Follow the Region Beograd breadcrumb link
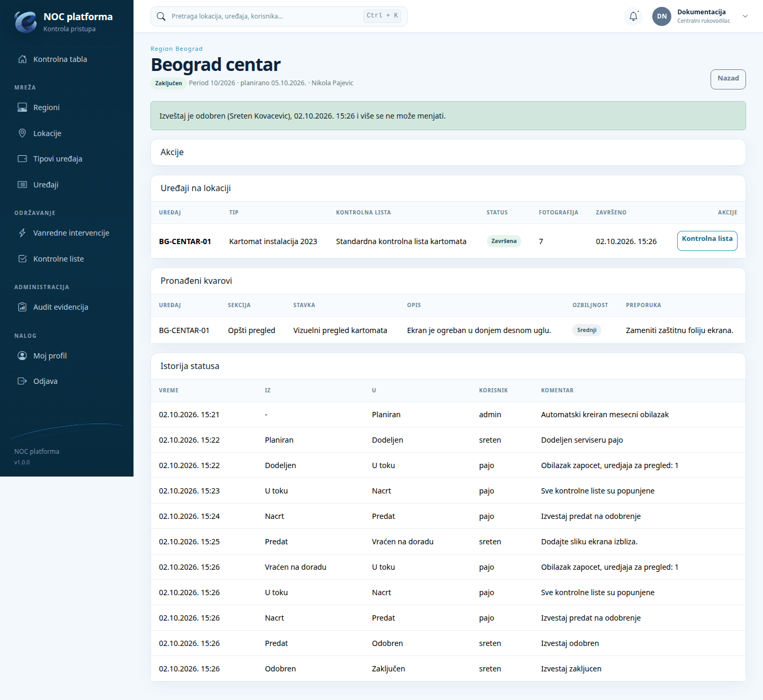This screenshot has height=700, width=763. tap(176, 49)
